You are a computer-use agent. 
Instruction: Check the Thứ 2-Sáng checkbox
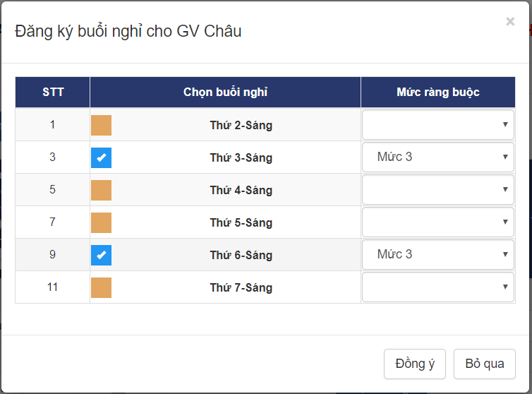click(102, 125)
